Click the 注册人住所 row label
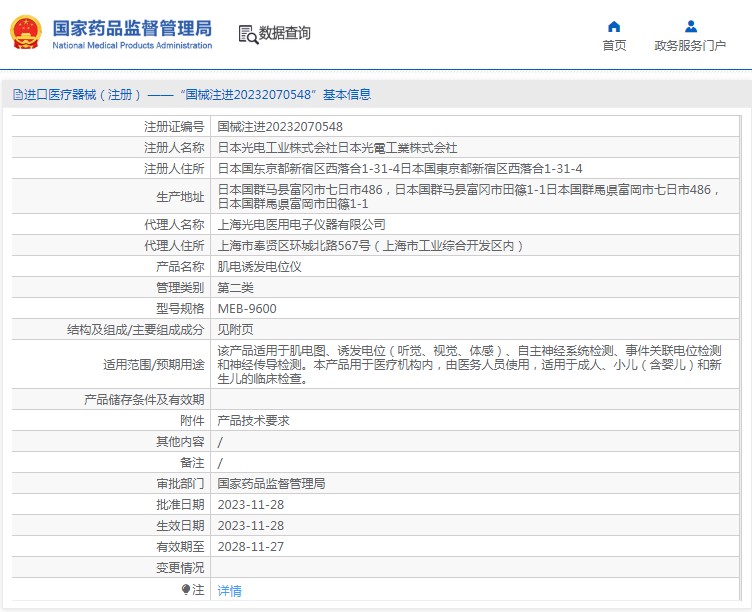 pyautogui.click(x=174, y=169)
